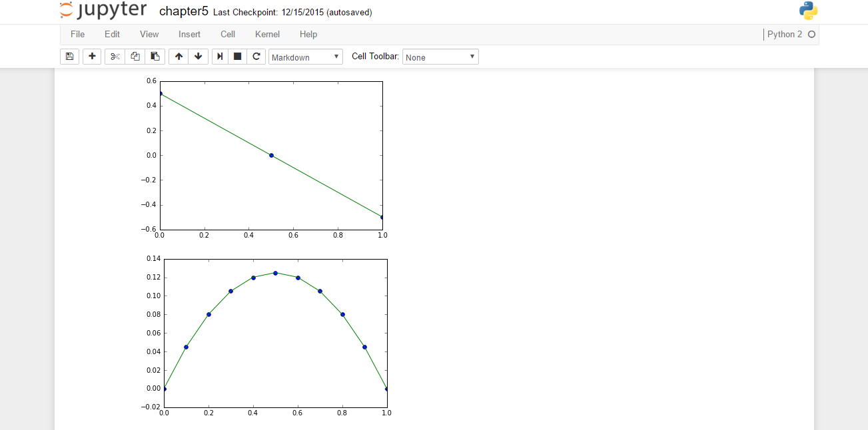Insert cell below with plus icon
This screenshot has width=868, height=430.
92,57
